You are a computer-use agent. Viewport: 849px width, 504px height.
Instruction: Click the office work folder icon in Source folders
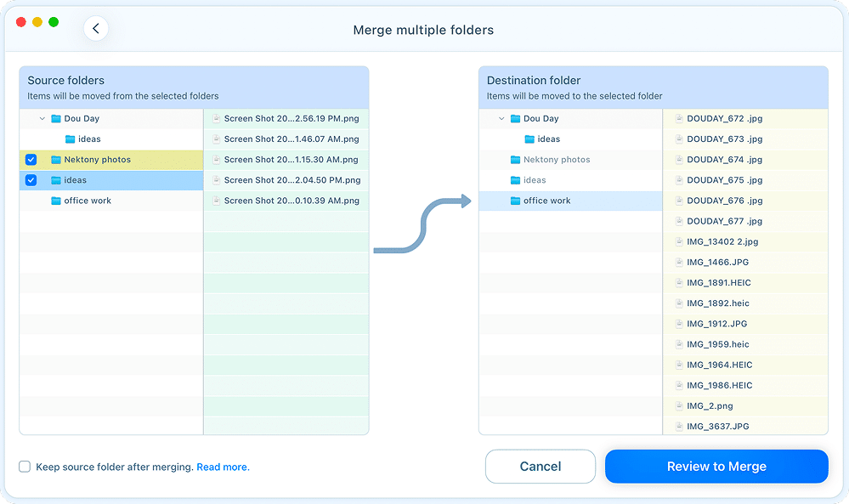click(56, 201)
